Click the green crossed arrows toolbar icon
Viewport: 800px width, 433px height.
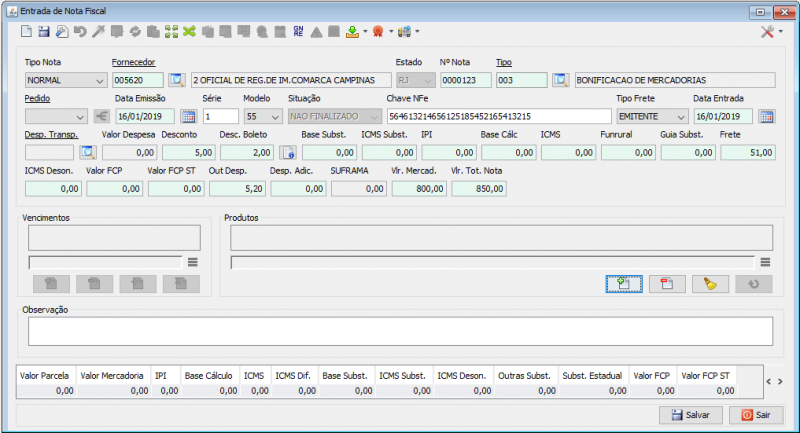coord(189,32)
